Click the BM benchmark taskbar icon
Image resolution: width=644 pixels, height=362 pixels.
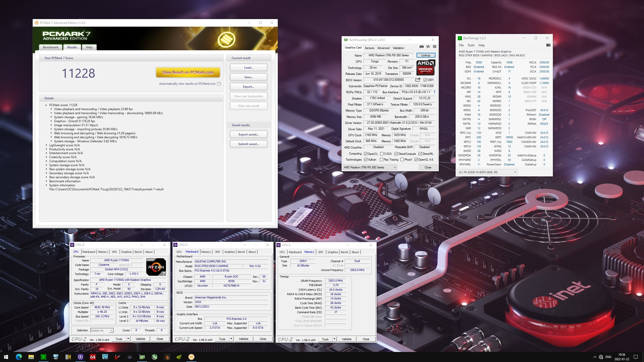pos(68,357)
